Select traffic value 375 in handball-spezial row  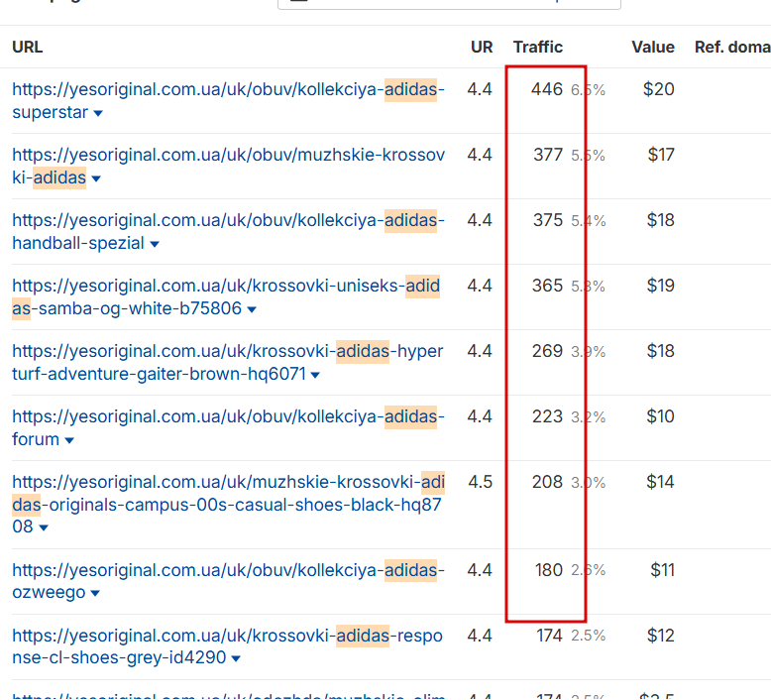548,220
